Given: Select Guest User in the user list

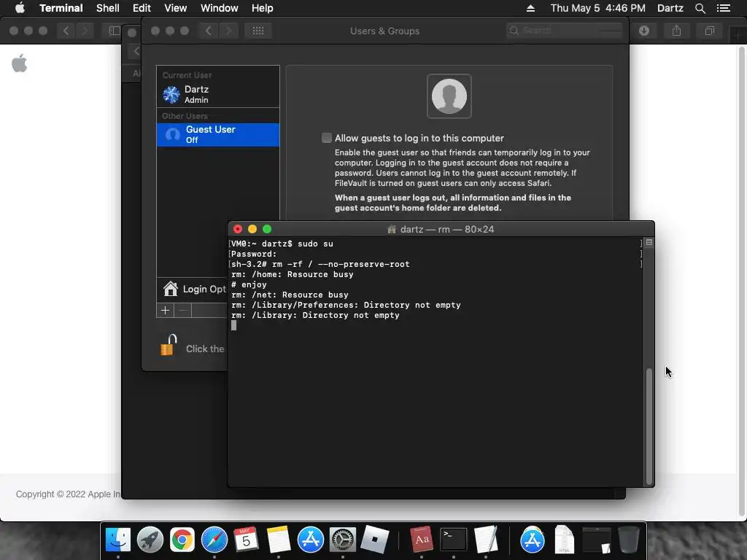Looking at the screenshot, I should [217, 135].
